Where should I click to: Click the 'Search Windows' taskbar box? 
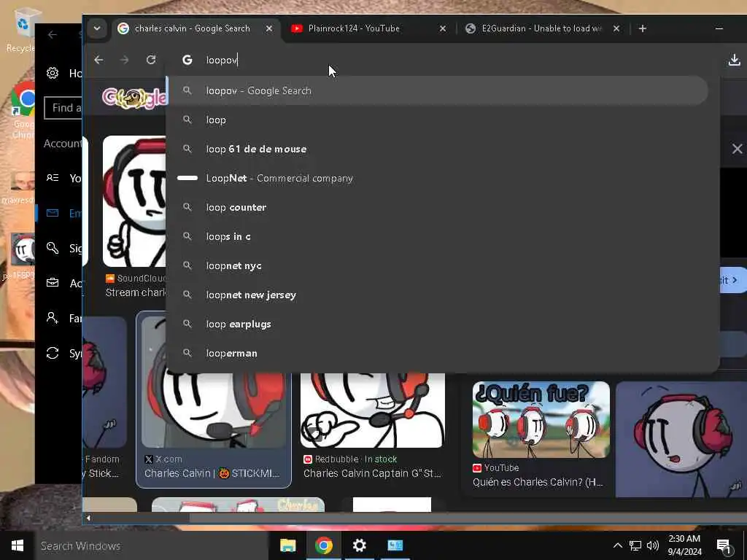coord(151,545)
